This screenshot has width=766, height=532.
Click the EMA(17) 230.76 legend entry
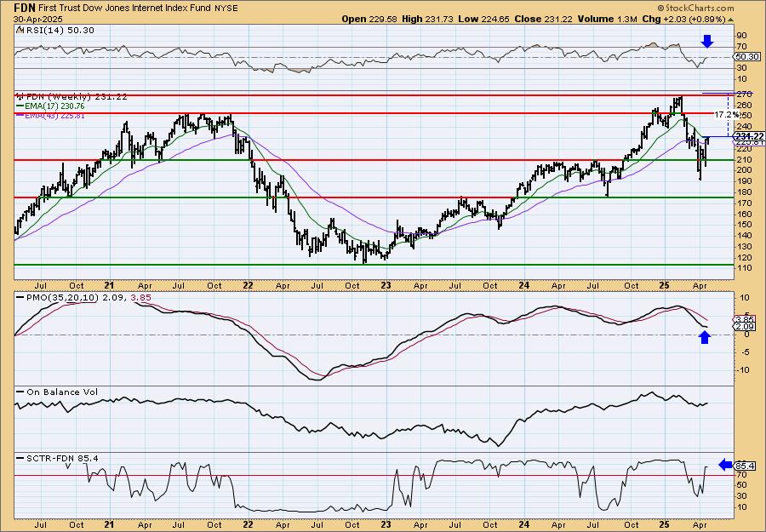click(x=50, y=106)
